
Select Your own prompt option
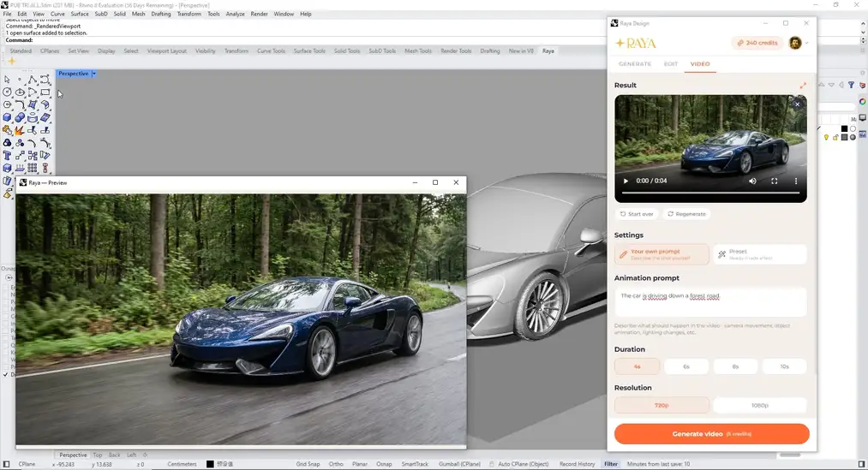tap(661, 254)
